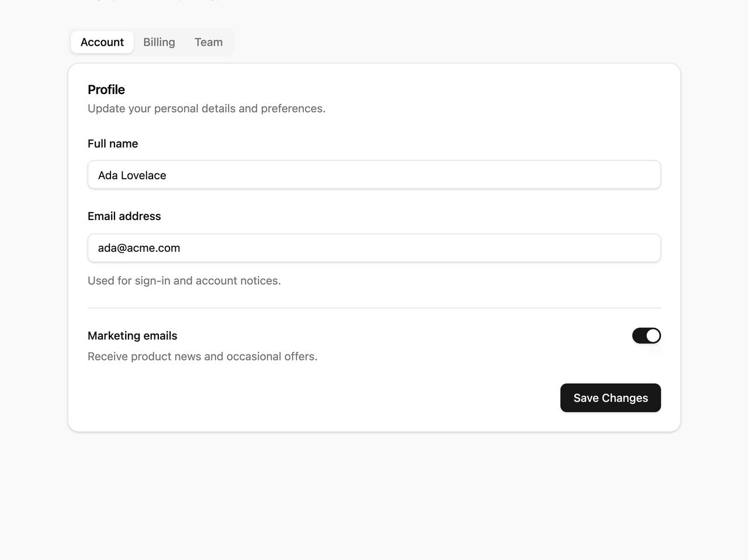
Task: Click the Marketing emails label
Action: [133, 336]
